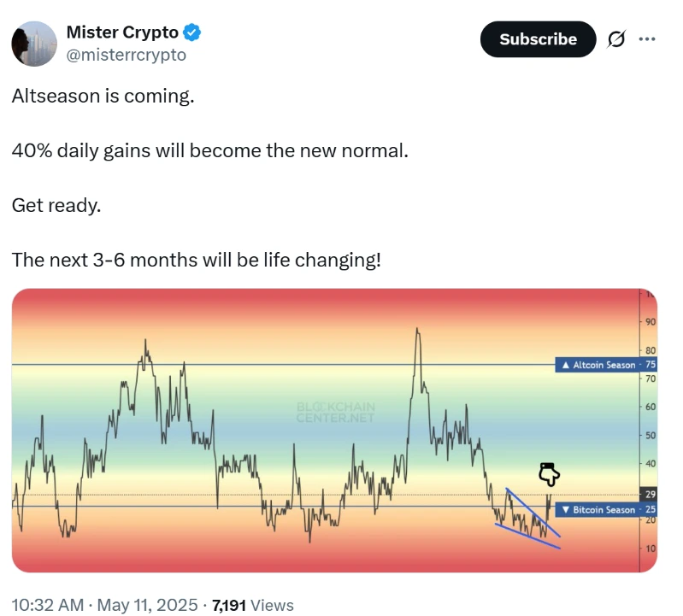
Task: Click the 7,191 Views count
Action: click(x=253, y=605)
